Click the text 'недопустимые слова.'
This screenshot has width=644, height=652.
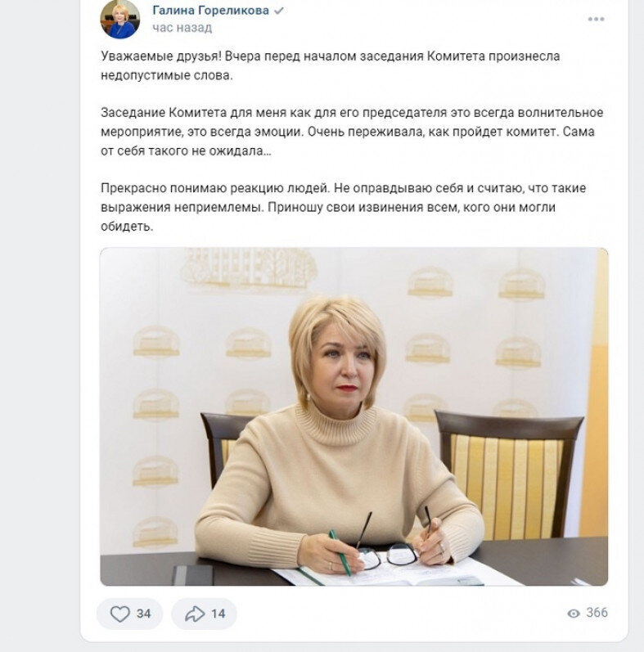coord(167,75)
